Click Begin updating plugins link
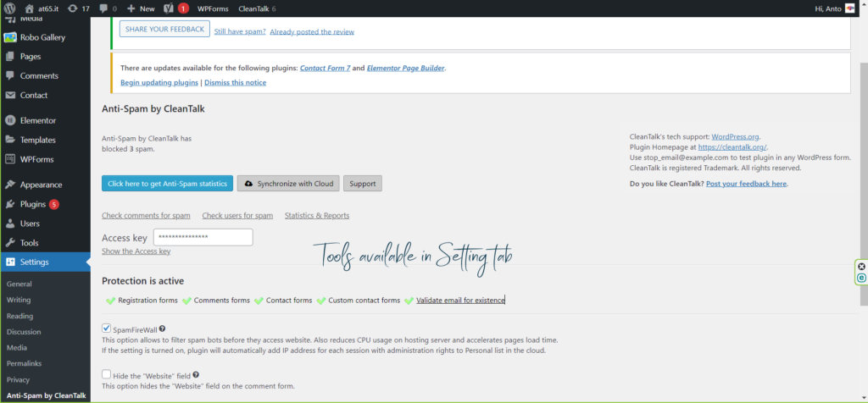868x403 pixels. pyautogui.click(x=159, y=82)
